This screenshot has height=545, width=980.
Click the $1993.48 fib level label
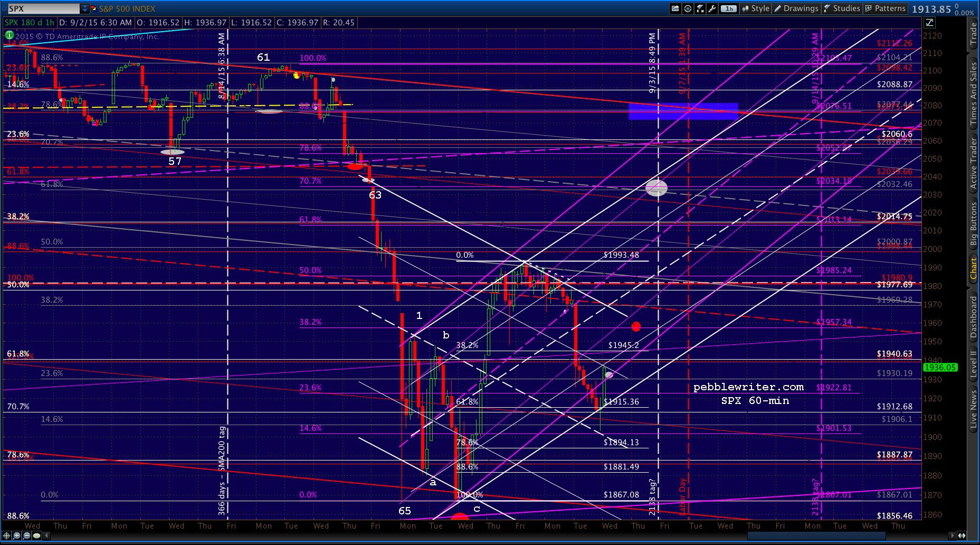tap(621, 255)
